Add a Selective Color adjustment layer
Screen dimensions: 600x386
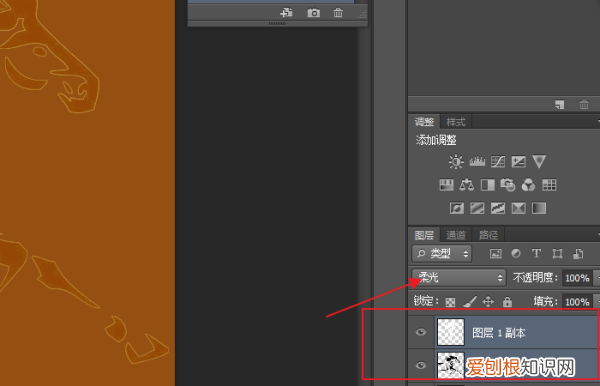pyautogui.click(x=518, y=208)
